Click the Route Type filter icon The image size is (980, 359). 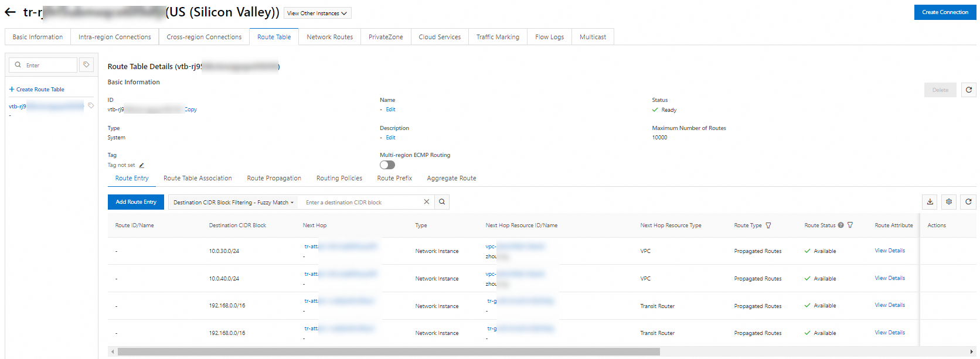pos(768,225)
